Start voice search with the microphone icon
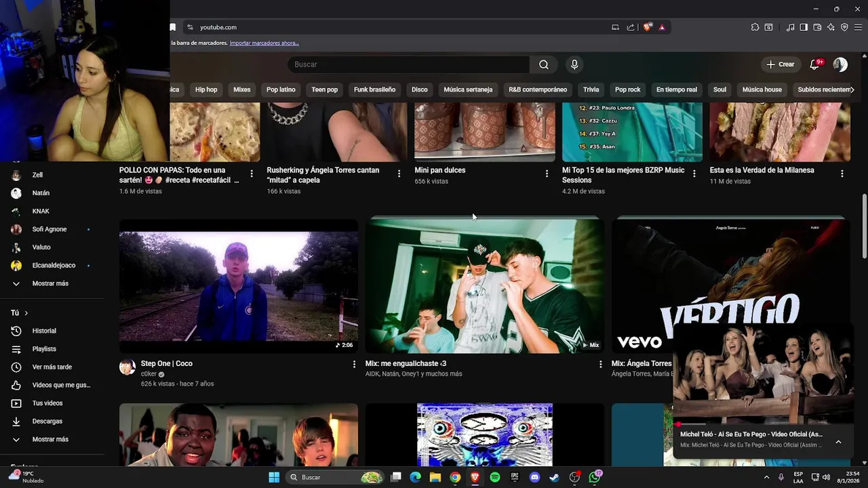The height and width of the screenshot is (488, 868). point(574,64)
